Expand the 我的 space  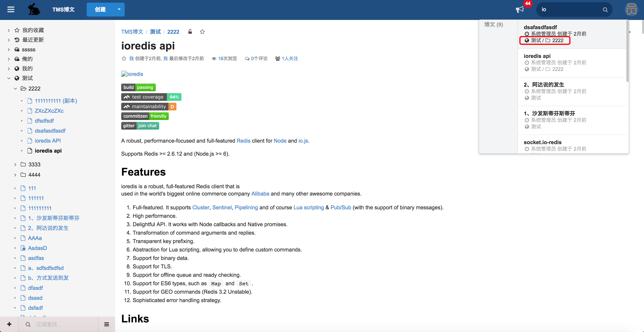9,68
